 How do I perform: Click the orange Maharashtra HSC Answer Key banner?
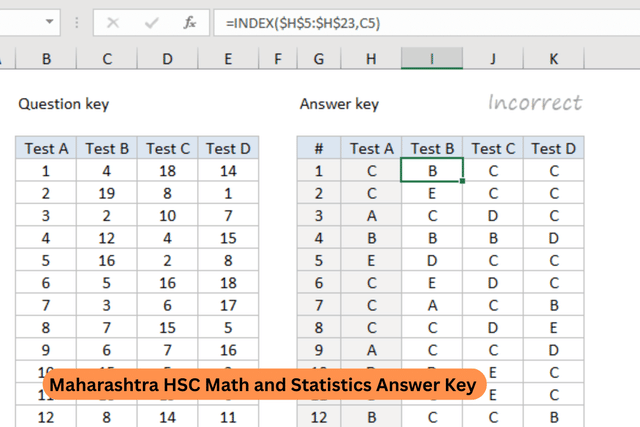(x=264, y=384)
